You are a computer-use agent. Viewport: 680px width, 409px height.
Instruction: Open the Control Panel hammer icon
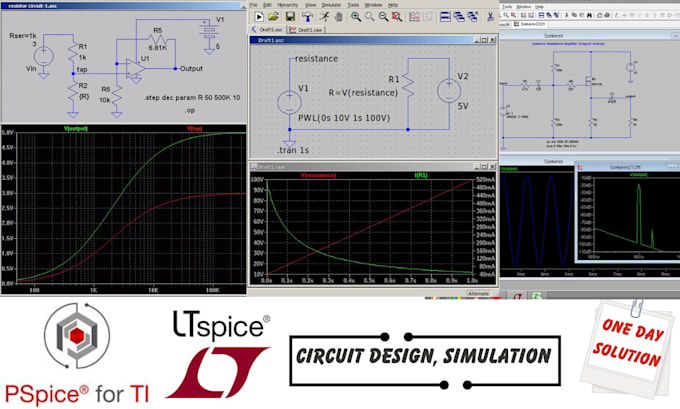[307, 17]
